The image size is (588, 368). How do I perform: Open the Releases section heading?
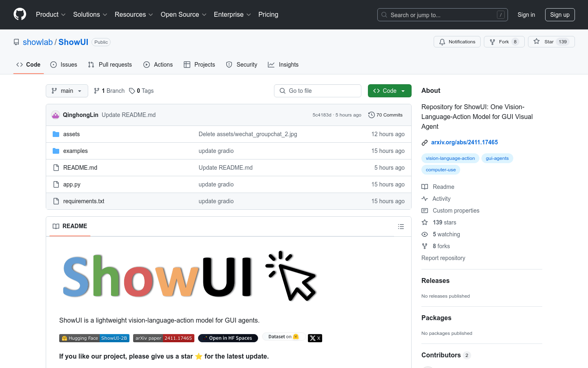pyautogui.click(x=435, y=280)
